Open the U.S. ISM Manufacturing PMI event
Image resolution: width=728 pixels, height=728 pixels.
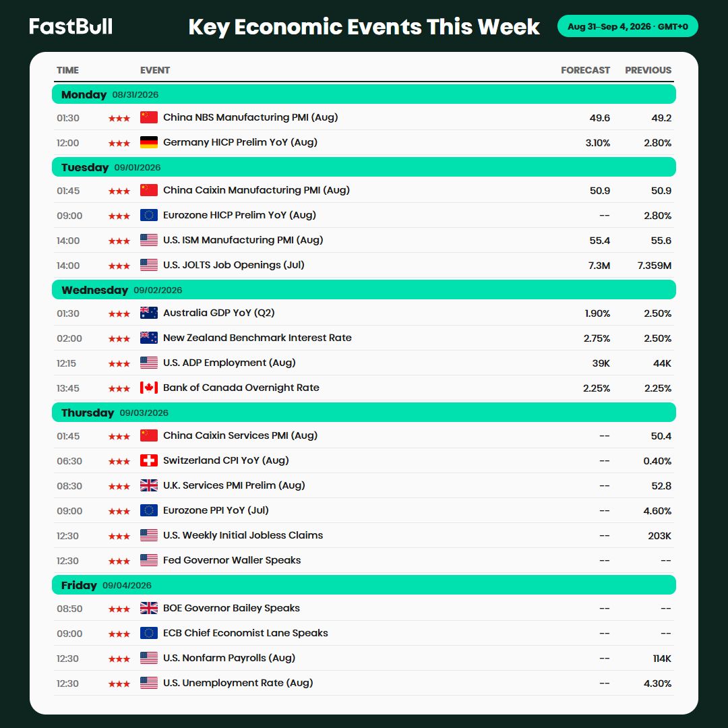(x=363, y=240)
